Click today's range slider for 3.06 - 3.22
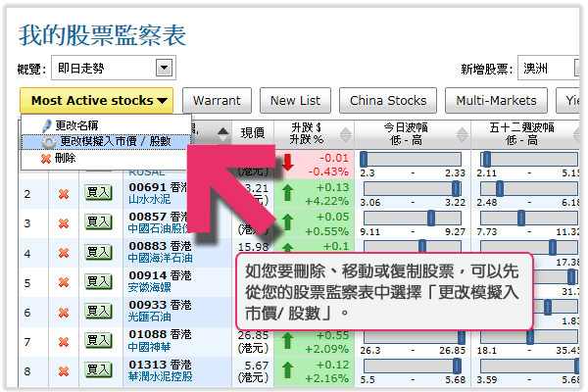The height and width of the screenshot is (392, 588). point(413,189)
